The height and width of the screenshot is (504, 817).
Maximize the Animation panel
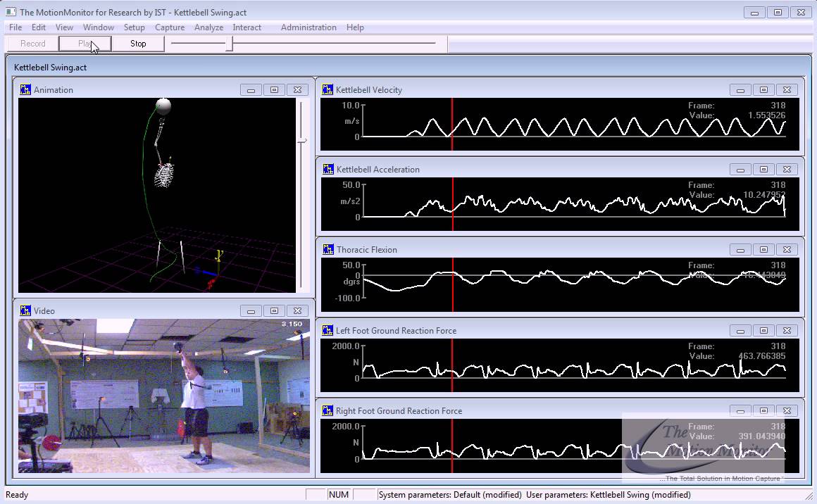pyautogui.click(x=274, y=90)
